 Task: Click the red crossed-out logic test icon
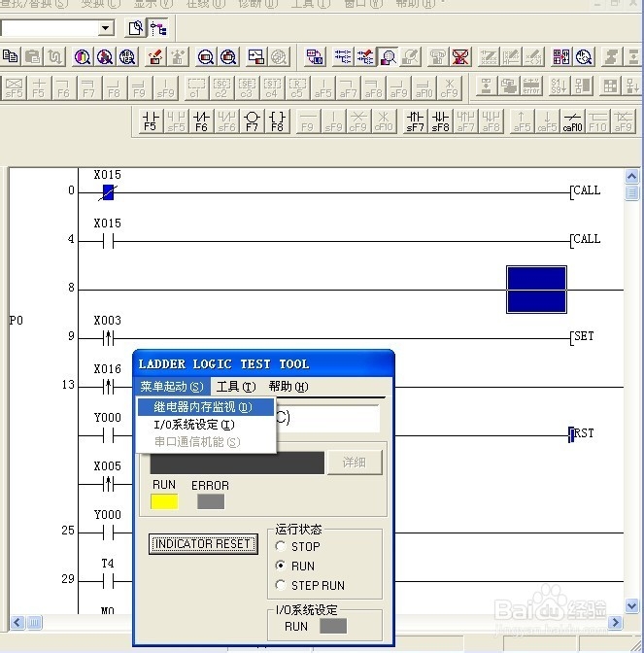coord(460,56)
